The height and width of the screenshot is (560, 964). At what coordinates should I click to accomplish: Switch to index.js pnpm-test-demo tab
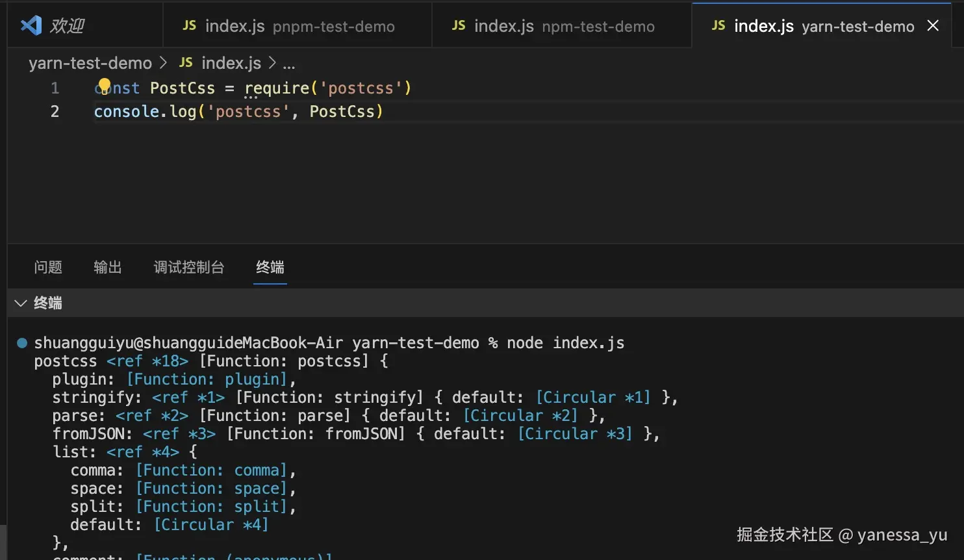pos(298,26)
